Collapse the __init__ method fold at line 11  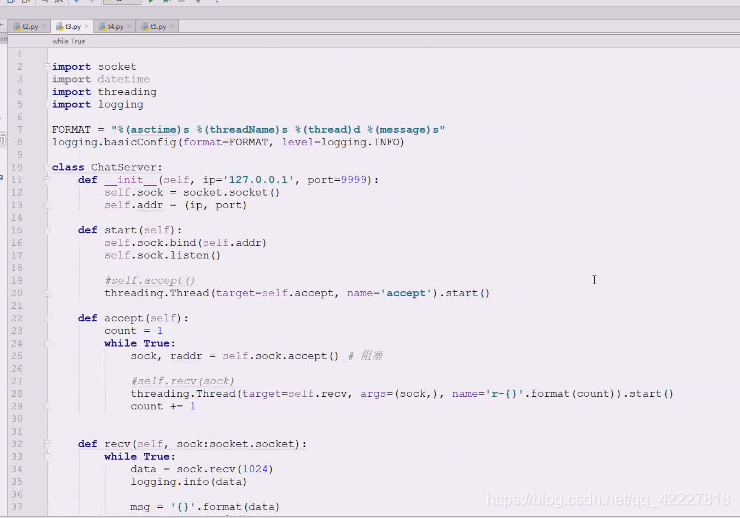click(x=47, y=180)
